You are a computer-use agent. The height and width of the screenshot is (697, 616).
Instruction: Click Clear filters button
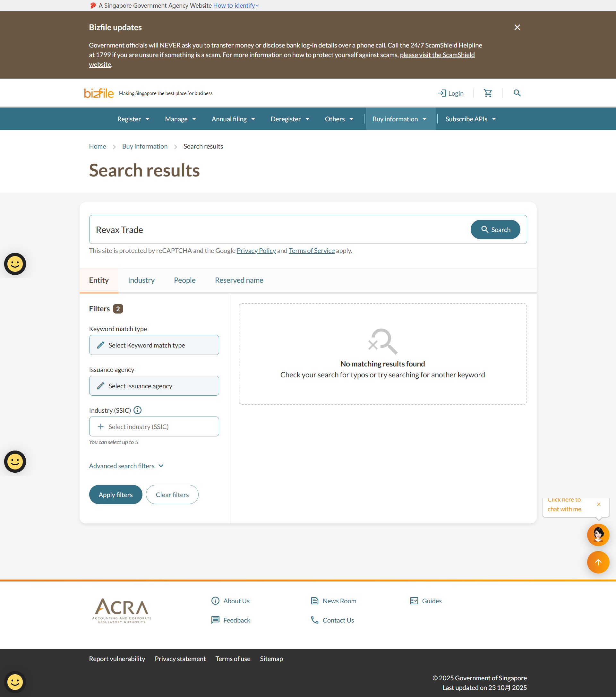[x=172, y=495]
